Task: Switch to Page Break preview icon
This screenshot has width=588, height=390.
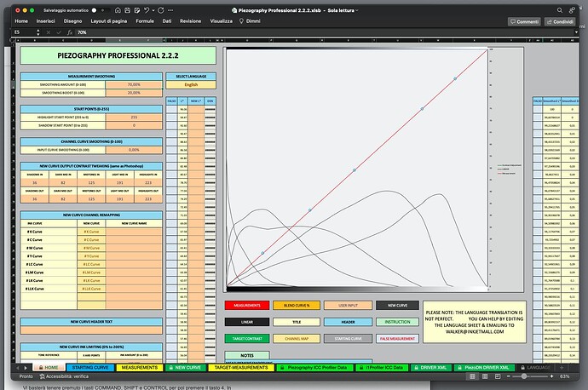Action: coord(498,376)
